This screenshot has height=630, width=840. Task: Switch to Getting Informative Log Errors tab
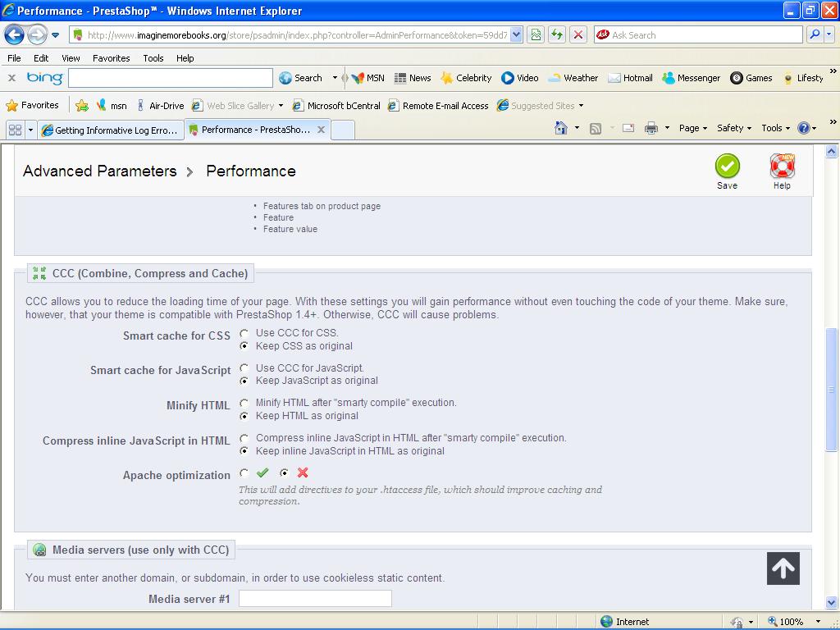[x=111, y=130]
